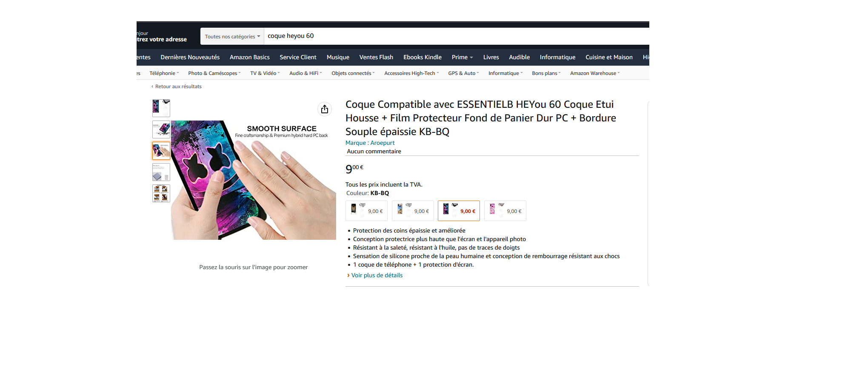Open the fifth thumbnail image grid

161,193
